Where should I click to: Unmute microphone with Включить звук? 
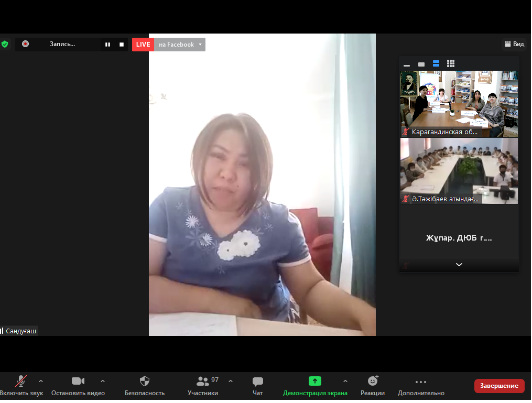point(21,386)
